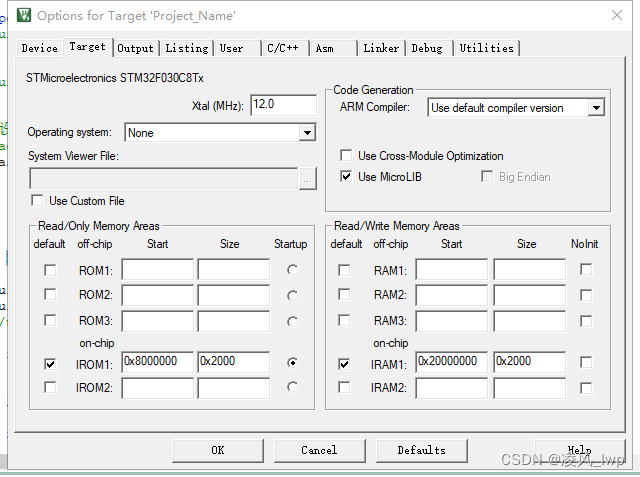The height and width of the screenshot is (477, 640).
Task: Open the Help button
Action: [x=580, y=450]
